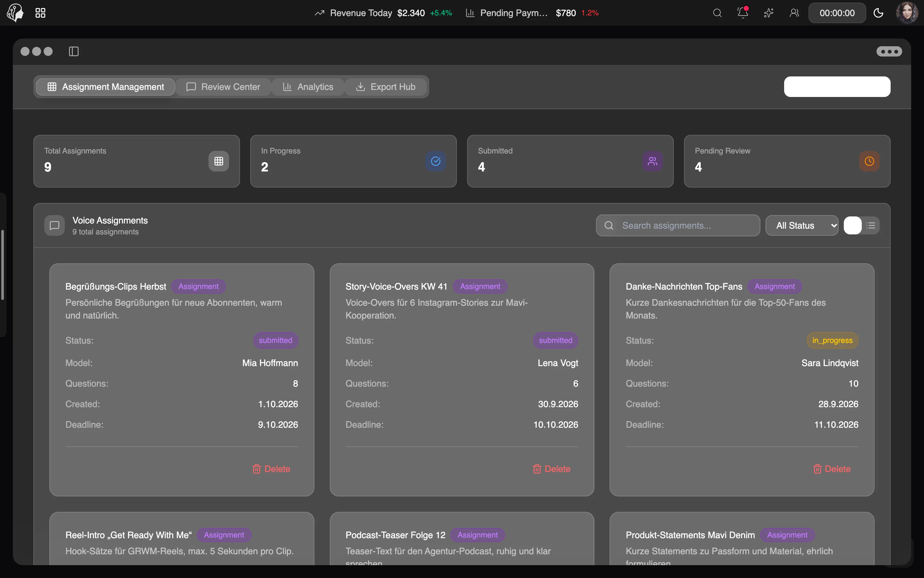Screen dimensions: 924x578
Task: Open the Produkt-Statements Mavi Denim card title
Action: (x=690, y=535)
